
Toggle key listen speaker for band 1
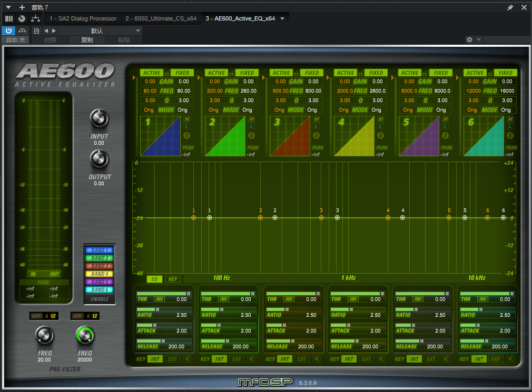click(x=188, y=359)
